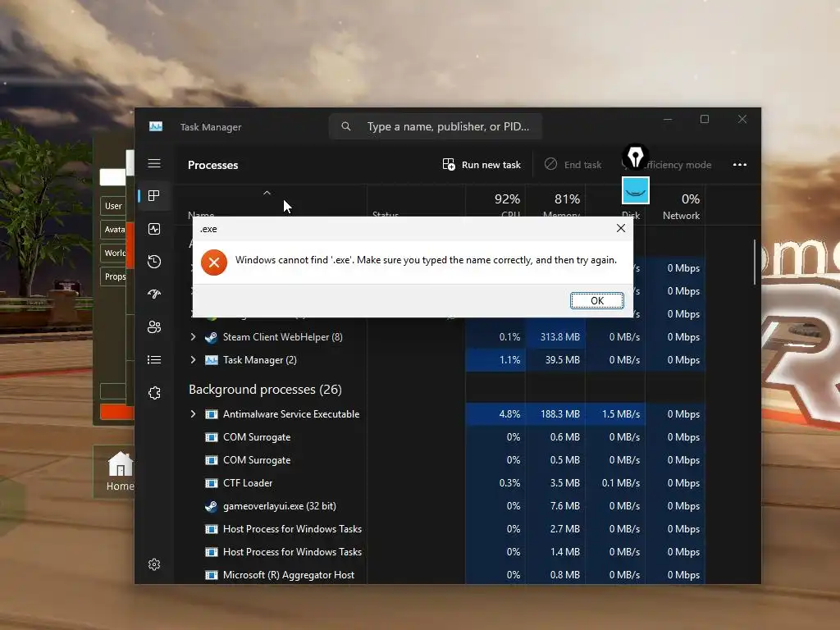The image size is (840, 630).
Task: Click the blue smile overlay icon
Action: point(636,190)
